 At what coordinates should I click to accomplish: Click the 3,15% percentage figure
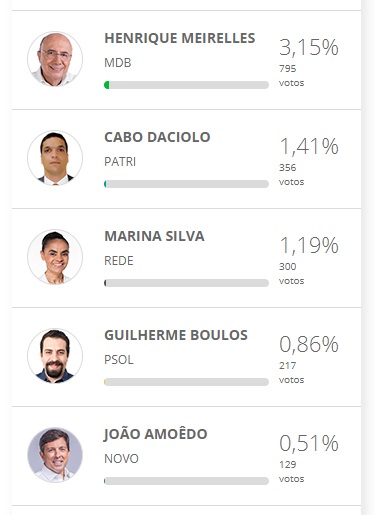pos(309,47)
